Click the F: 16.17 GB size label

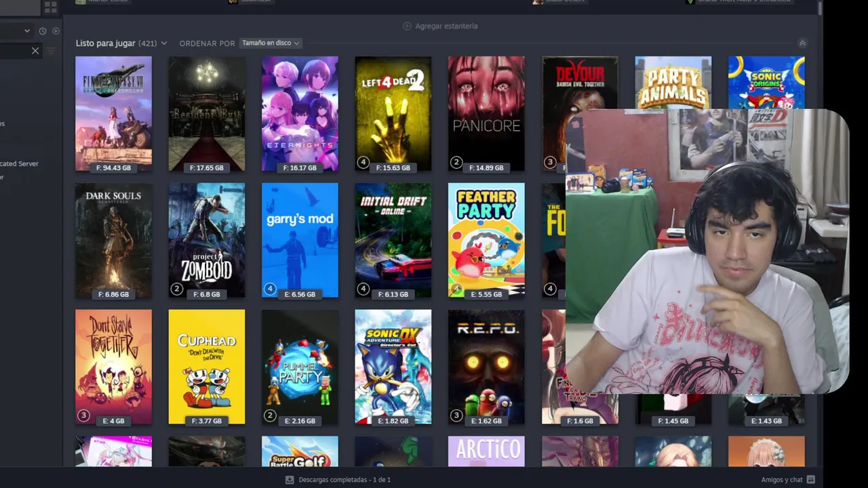click(x=300, y=167)
